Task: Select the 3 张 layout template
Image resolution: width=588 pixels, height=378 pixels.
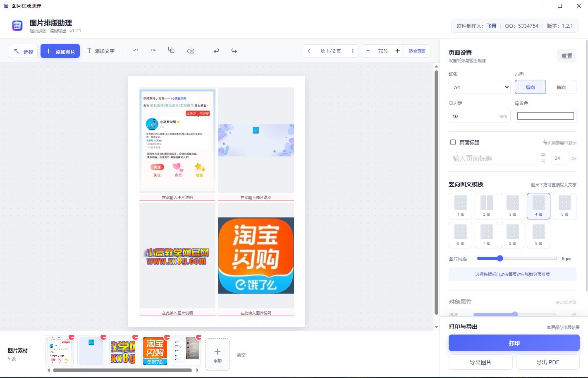Action: point(512,206)
